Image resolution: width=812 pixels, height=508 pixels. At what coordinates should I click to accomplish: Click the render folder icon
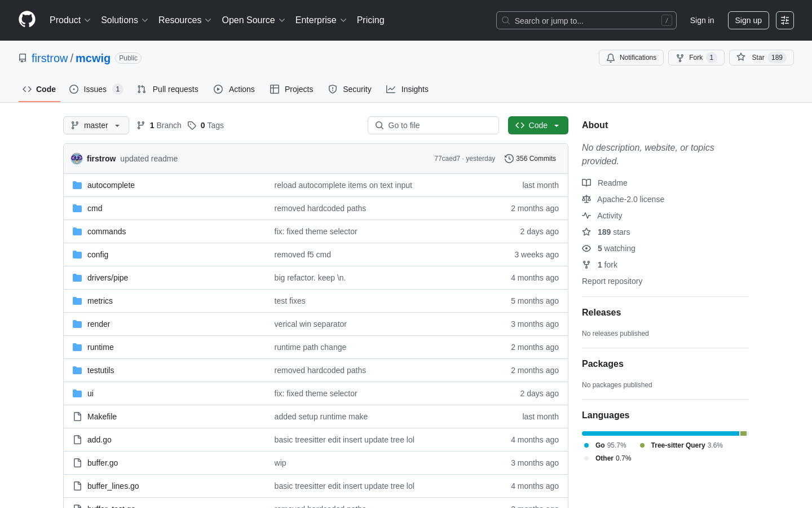coord(77,324)
